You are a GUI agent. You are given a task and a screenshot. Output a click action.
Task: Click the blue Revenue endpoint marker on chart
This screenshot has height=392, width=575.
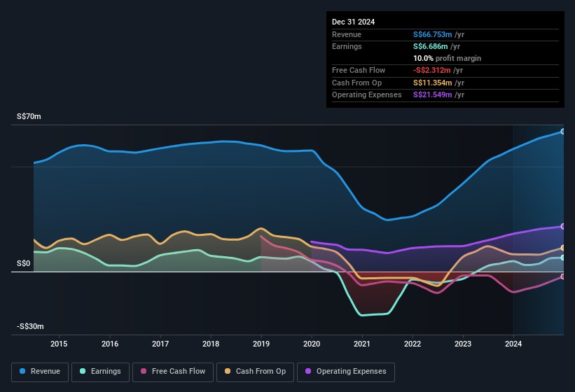(x=562, y=132)
